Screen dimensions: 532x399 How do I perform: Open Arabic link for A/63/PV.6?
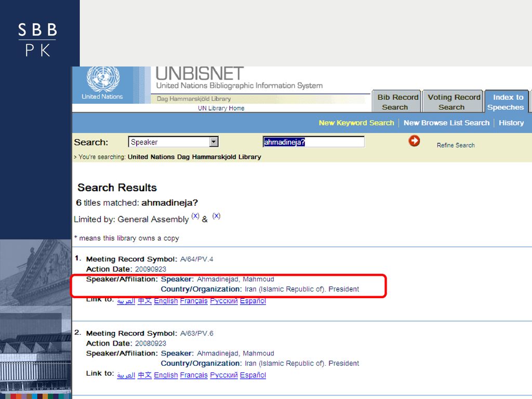(126, 375)
